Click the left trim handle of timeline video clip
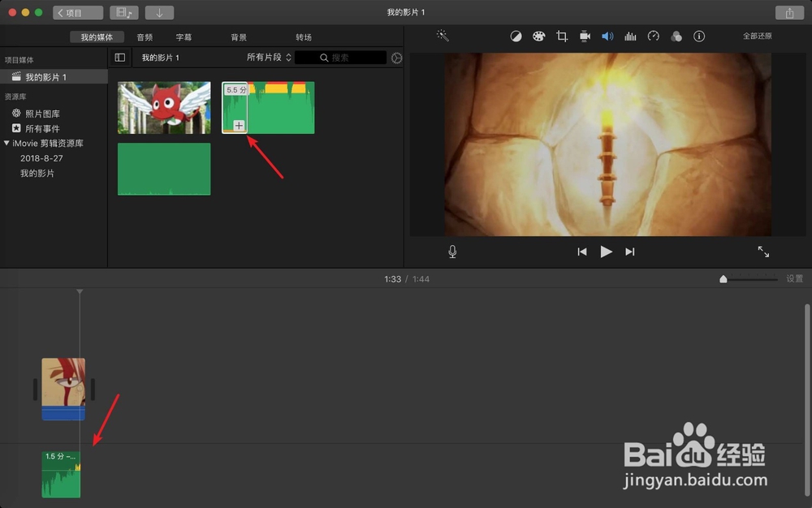The image size is (812, 508). click(35, 389)
